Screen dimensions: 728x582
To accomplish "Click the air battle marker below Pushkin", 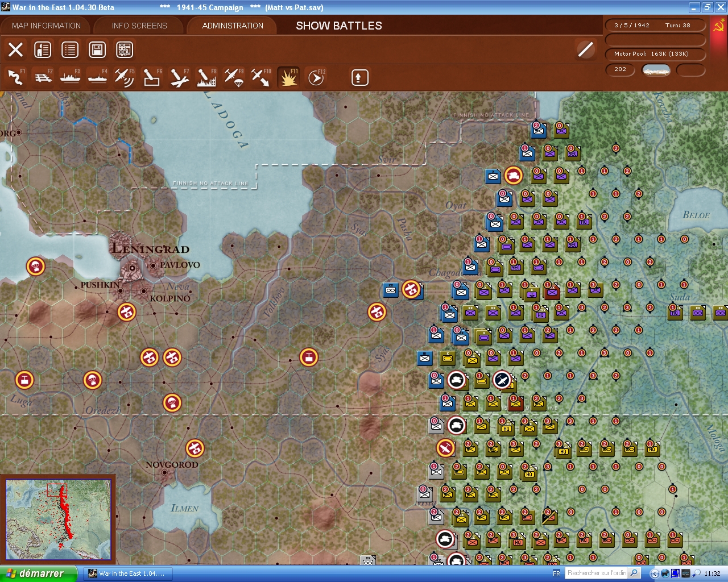I will click(126, 311).
